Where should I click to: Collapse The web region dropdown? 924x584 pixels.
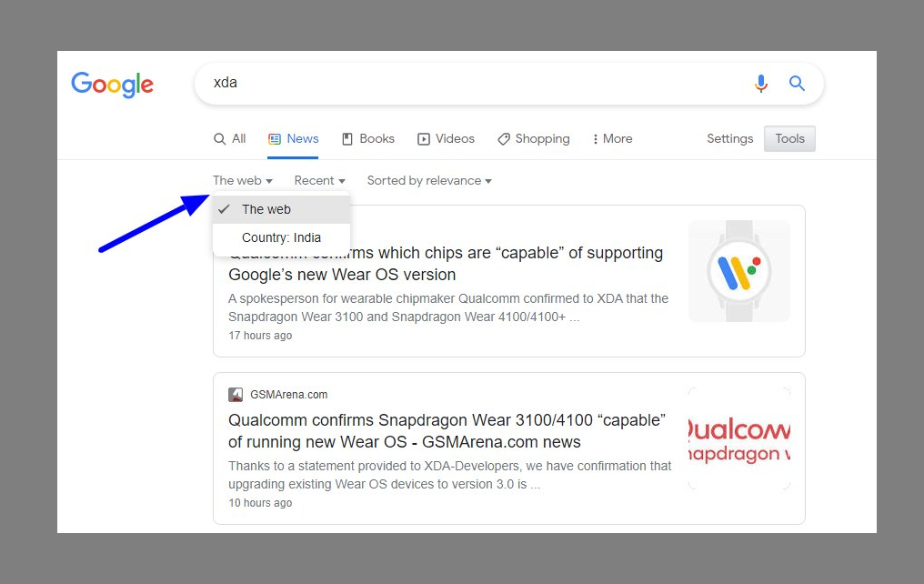click(x=243, y=180)
